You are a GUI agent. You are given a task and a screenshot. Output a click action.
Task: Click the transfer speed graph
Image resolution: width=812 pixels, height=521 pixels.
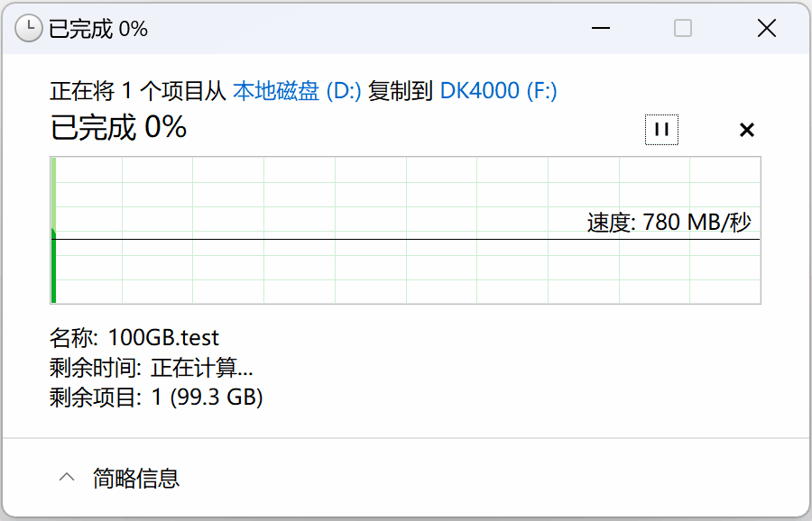406,230
